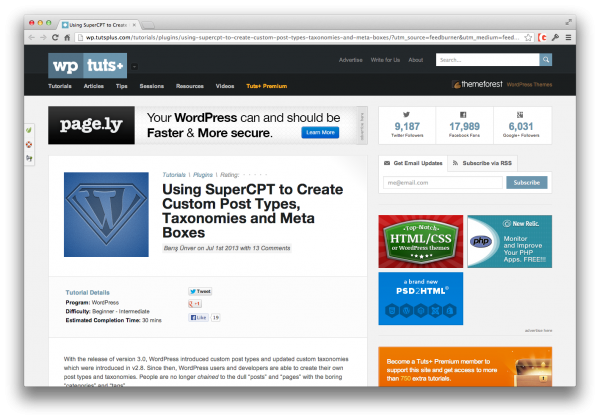The height and width of the screenshot is (420, 600).
Task: Close the Using SuperCPT browser tab
Action: [x=134, y=25]
